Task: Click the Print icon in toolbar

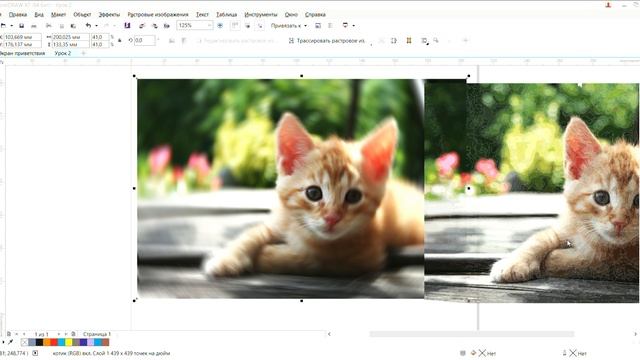Action: [x=34, y=26]
